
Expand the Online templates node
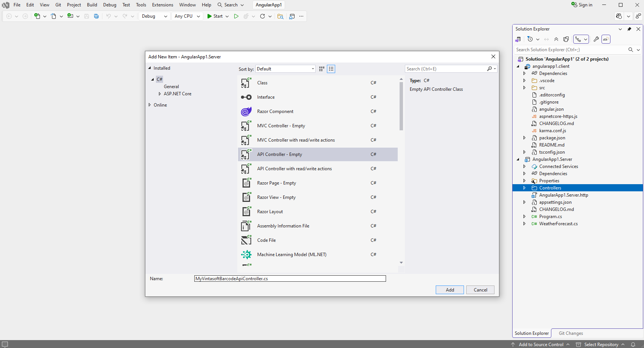click(150, 105)
